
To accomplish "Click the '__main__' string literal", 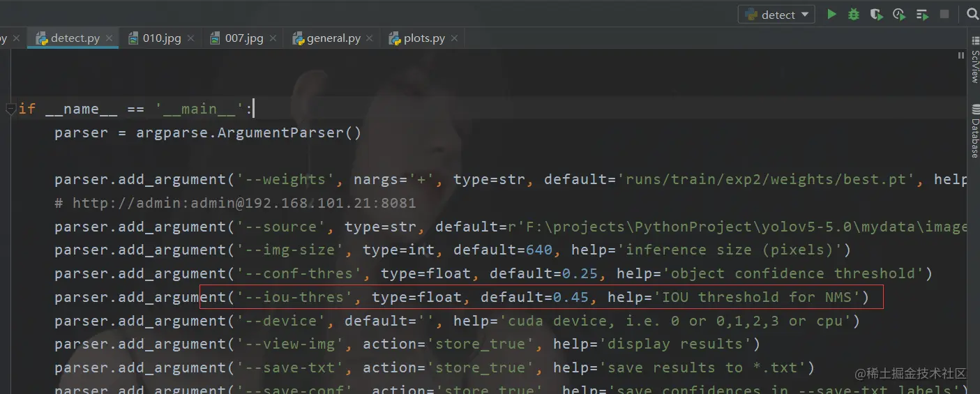I will [200, 109].
